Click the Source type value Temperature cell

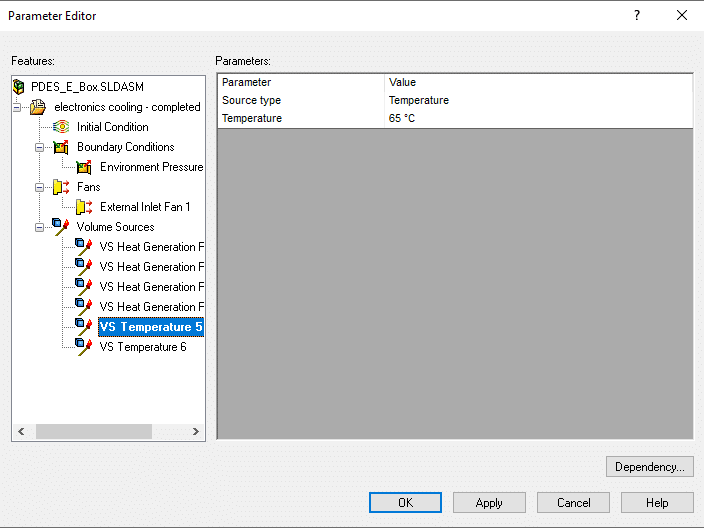538,100
